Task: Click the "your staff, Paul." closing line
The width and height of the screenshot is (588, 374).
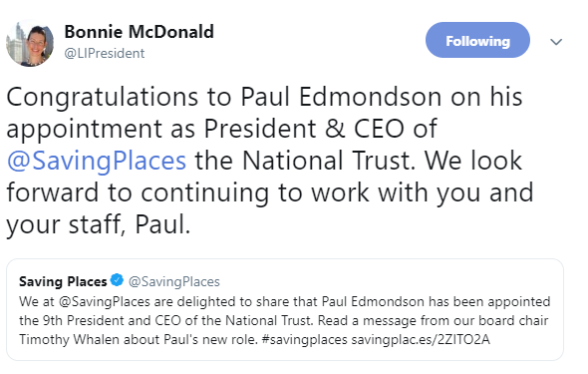Action: pos(99,224)
